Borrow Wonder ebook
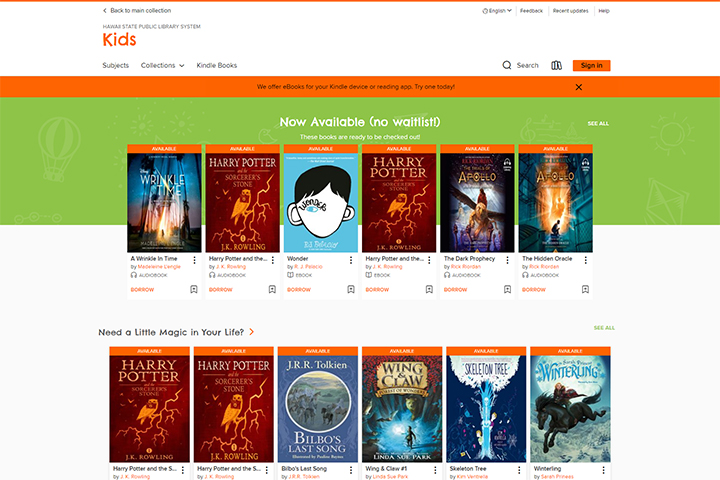The height and width of the screenshot is (480, 720). click(x=299, y=290)
